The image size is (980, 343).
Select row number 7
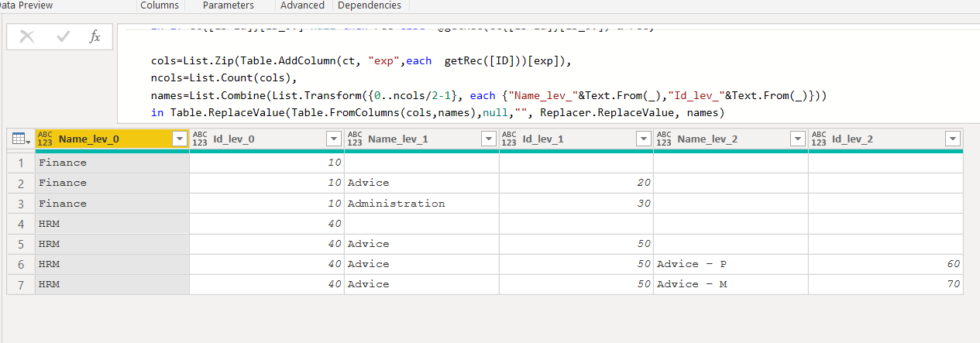21,284
